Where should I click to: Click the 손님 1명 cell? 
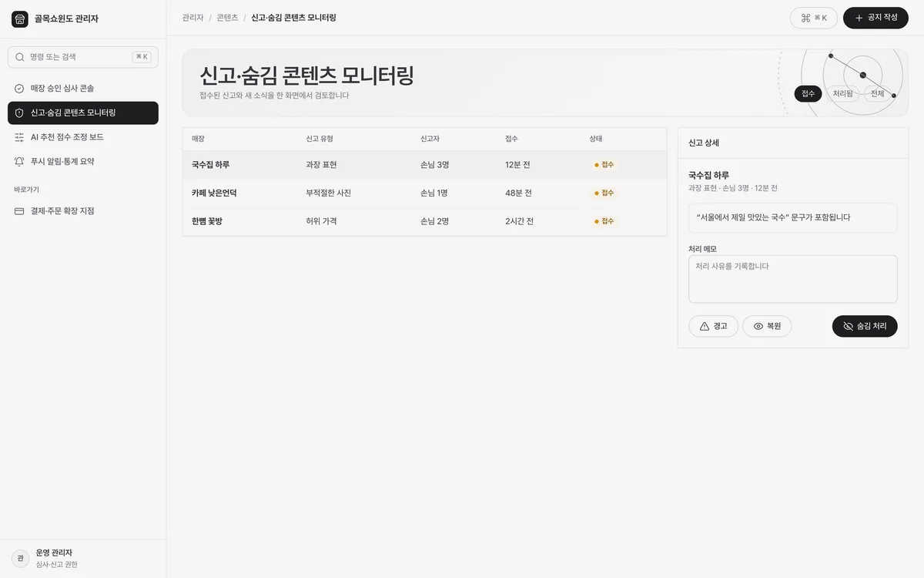(434, 193)
